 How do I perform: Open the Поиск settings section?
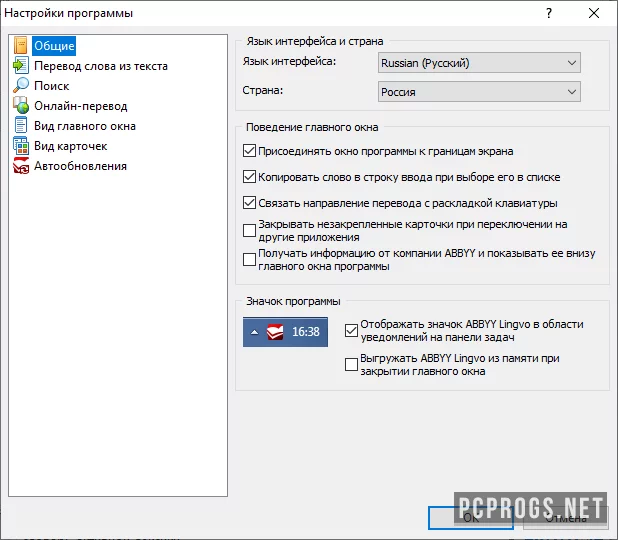tap(52, 86)
